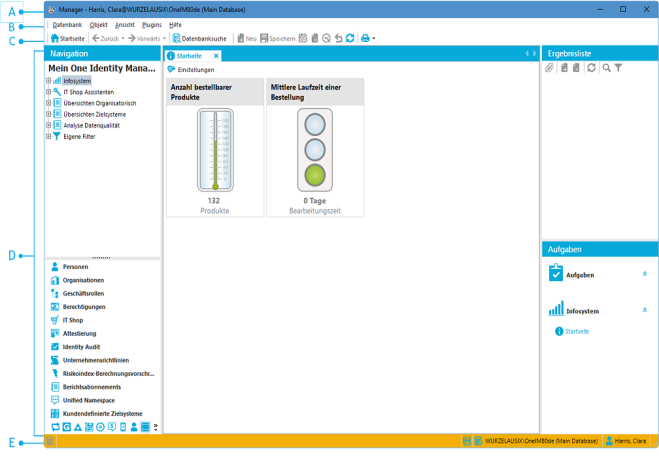This screenshot has height=457, width=659.
Task: Open the Datenbank menu
Action: tap(67, 25)
